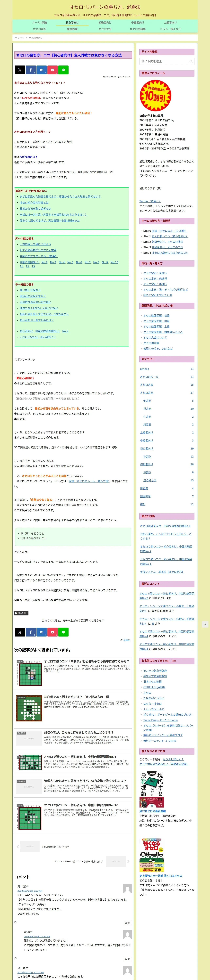The width and height of the screenshot is (210, 980).
Task: Open the 雑記 category in the sidebar
Action: click(x=143, y=504)
